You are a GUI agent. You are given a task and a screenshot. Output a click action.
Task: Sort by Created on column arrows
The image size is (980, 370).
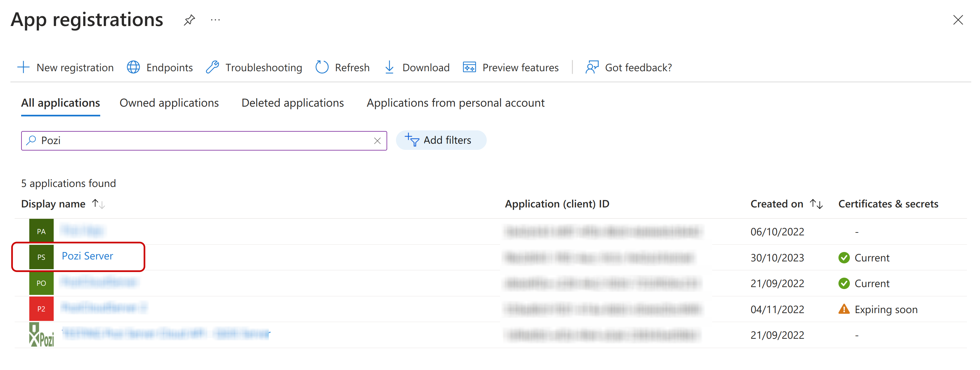816,204
